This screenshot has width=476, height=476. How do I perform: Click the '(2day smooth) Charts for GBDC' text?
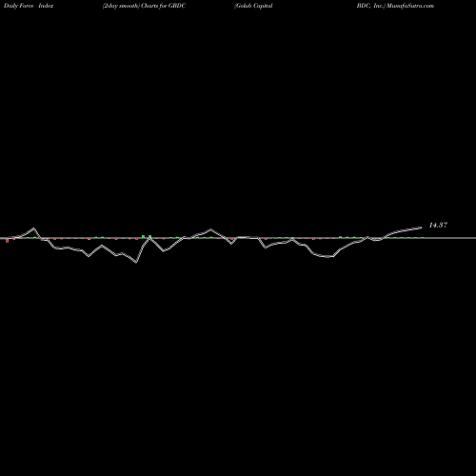144,6
